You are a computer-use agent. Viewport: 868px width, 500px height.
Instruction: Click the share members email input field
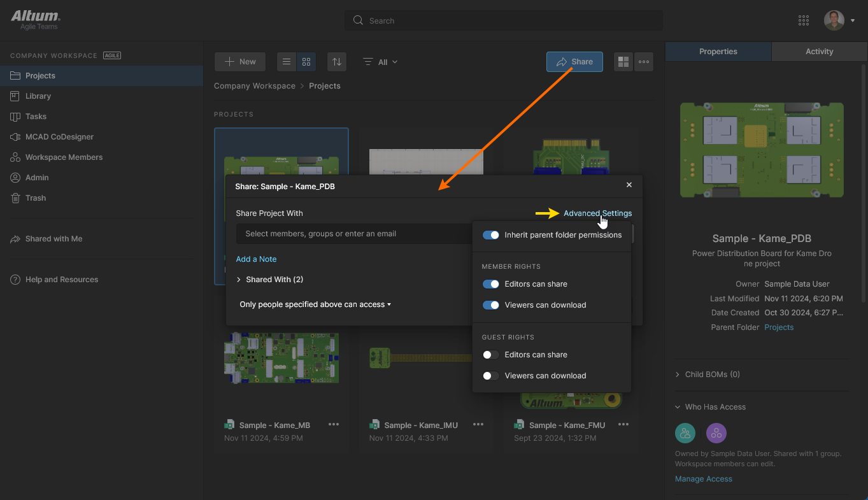point(353,234)
